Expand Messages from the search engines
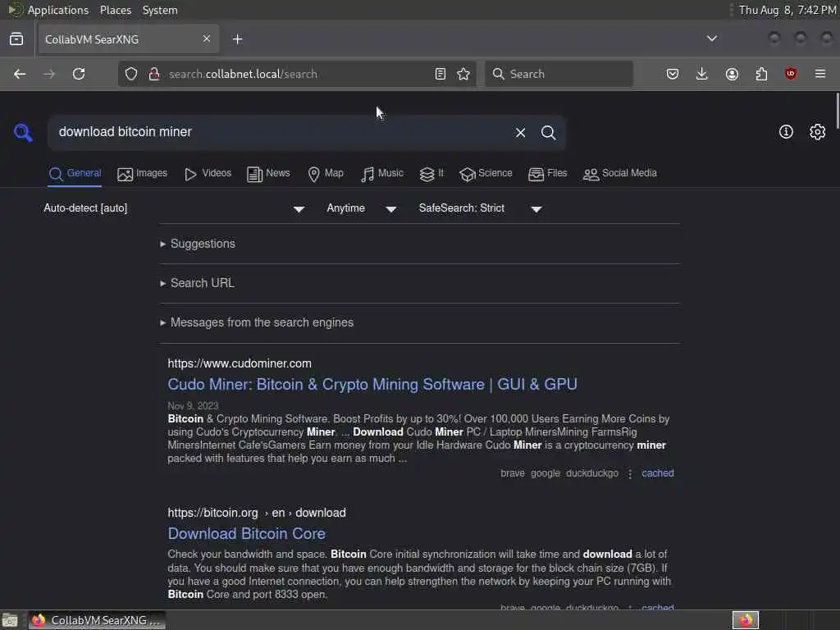840x630 pixels. (x=257, y=322)
